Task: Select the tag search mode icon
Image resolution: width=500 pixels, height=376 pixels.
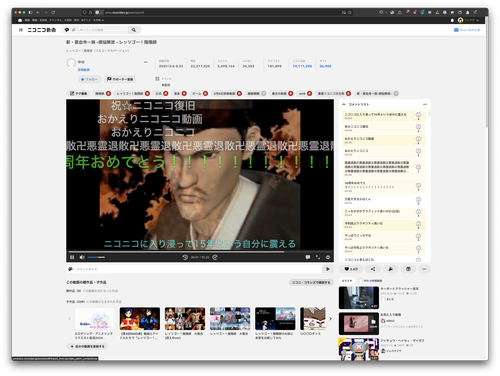Action: pyautogui.click(x=73, y=30)
